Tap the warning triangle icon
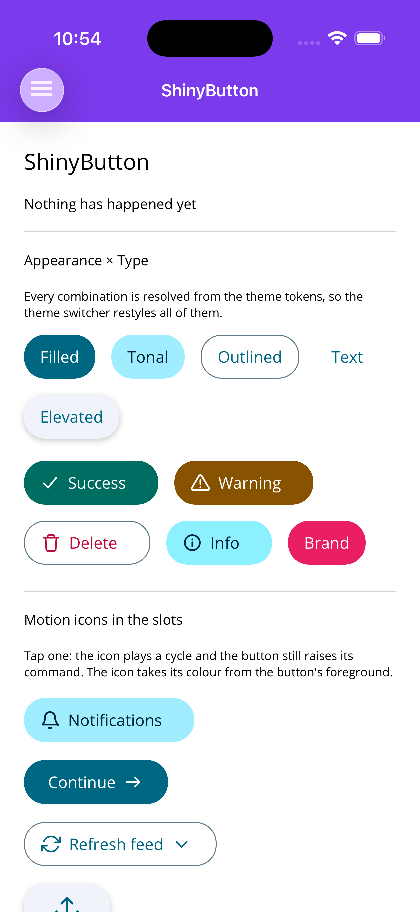Image resolution: width=420 pixels, height=912 pixels. 200,483
